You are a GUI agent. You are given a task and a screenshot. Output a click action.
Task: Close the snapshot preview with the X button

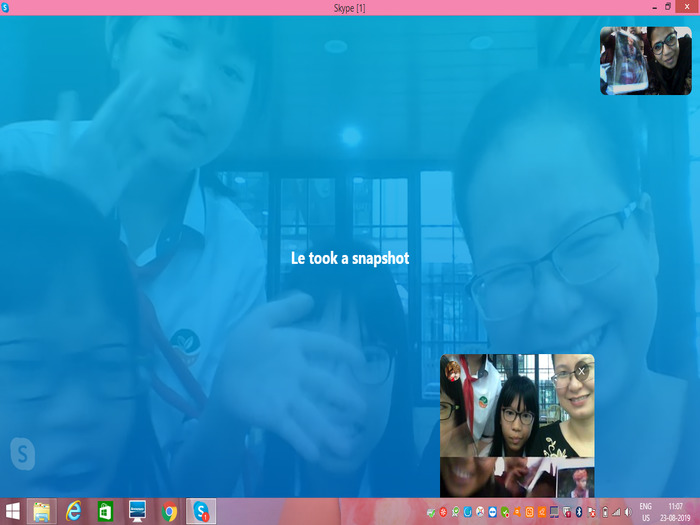581,371
